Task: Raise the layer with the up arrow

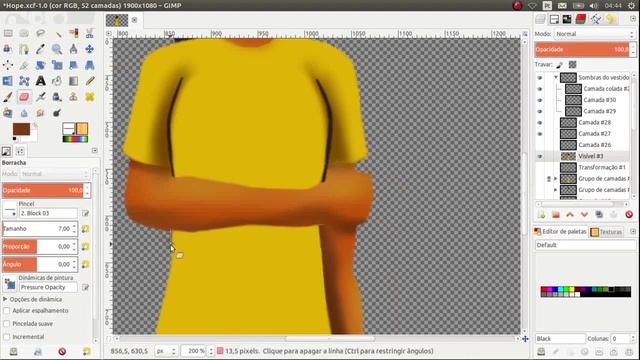Action: 570,215
